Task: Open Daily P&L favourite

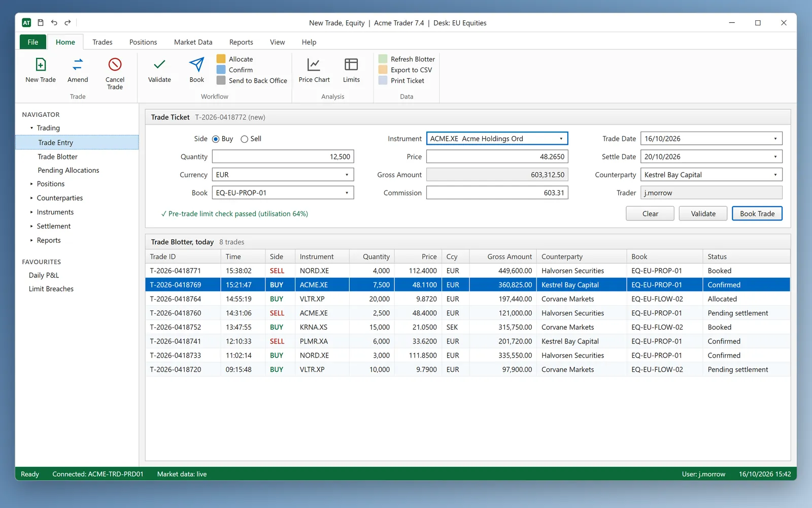Action: 44,275
